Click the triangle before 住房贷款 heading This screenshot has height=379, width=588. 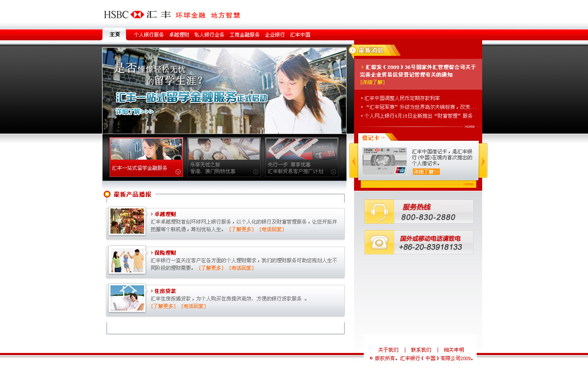pyautogui.click(x=152, y=291)
